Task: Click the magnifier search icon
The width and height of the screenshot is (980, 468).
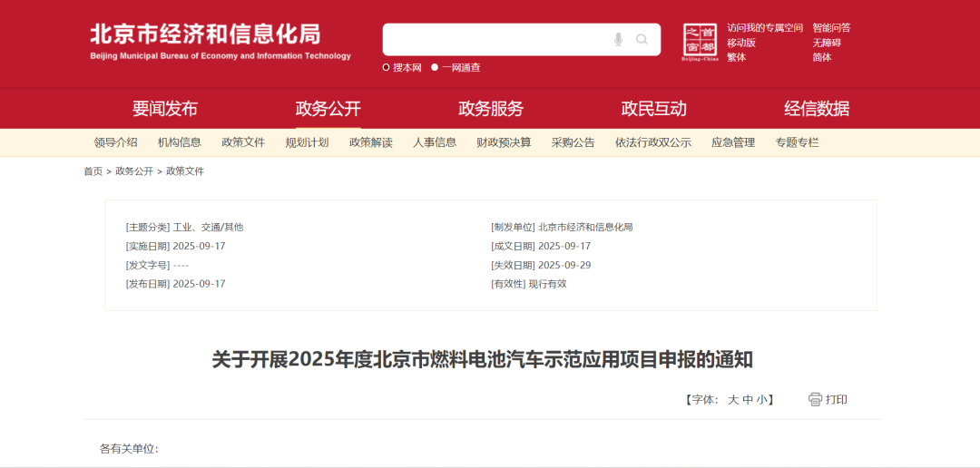Action: 642,39
